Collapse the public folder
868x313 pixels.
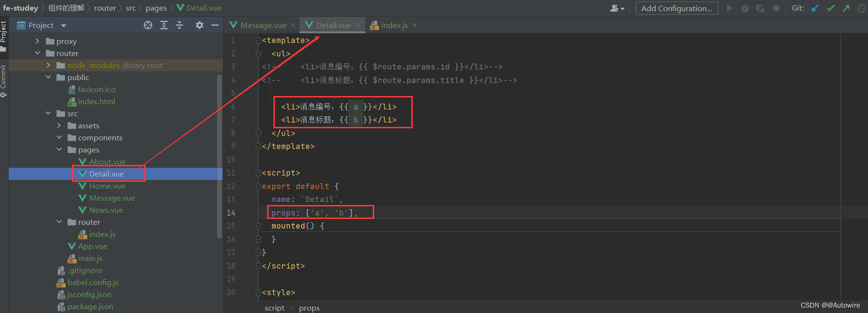click(x=48, y=77)
